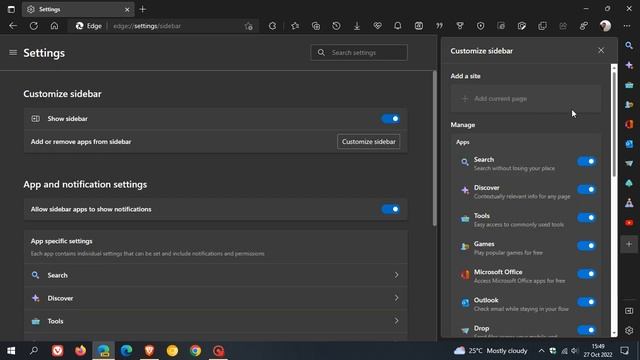Open Microsoft Office icon in sidebar strip
Screen dimensions: 640x360
point(629,124)
